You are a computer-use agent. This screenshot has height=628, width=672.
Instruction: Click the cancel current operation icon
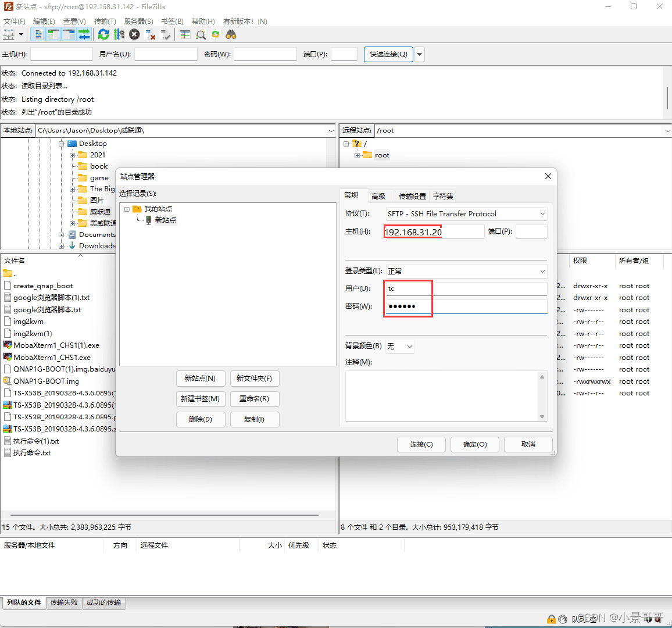(x=134, y=35)
